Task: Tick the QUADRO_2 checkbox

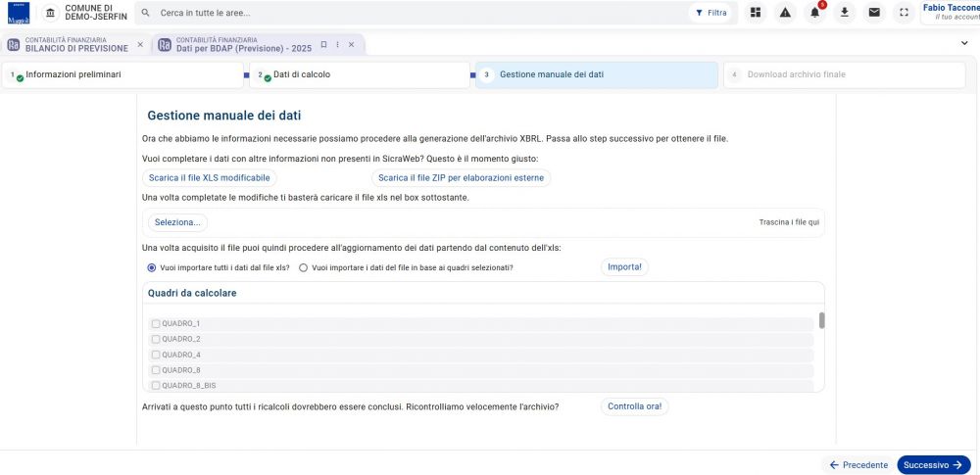Action: 156,339
